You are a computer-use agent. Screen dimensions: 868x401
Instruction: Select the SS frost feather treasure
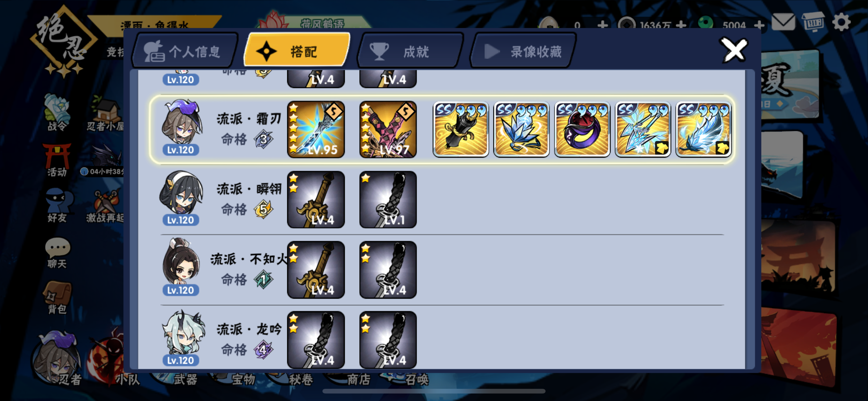coord(703,129)
